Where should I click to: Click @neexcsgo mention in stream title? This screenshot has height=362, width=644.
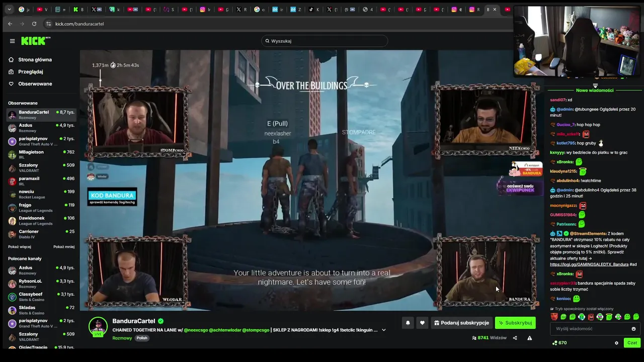point(195,330)
